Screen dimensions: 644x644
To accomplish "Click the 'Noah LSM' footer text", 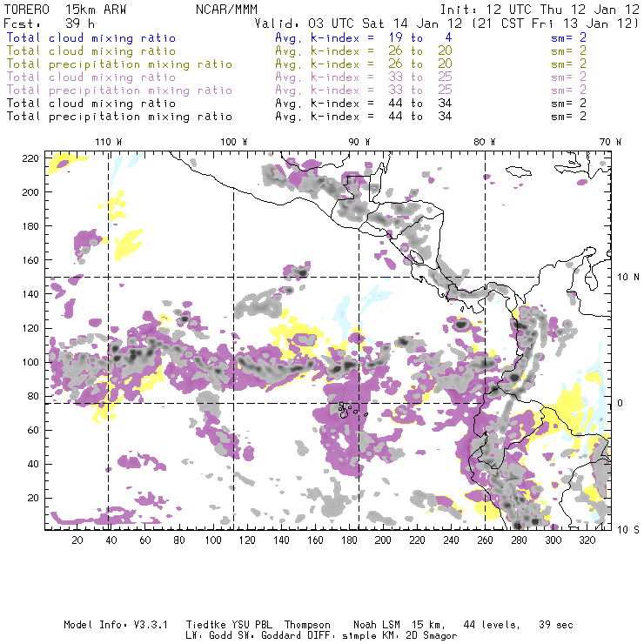I will (377, 625).
